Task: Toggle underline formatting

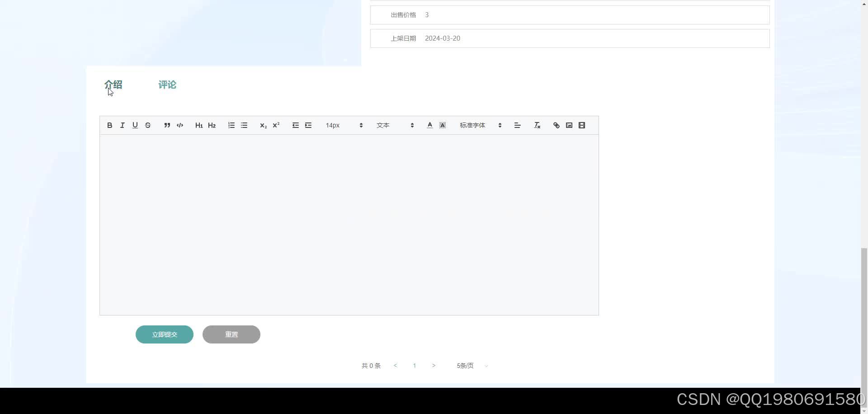Action: click(x=135, y=125)
